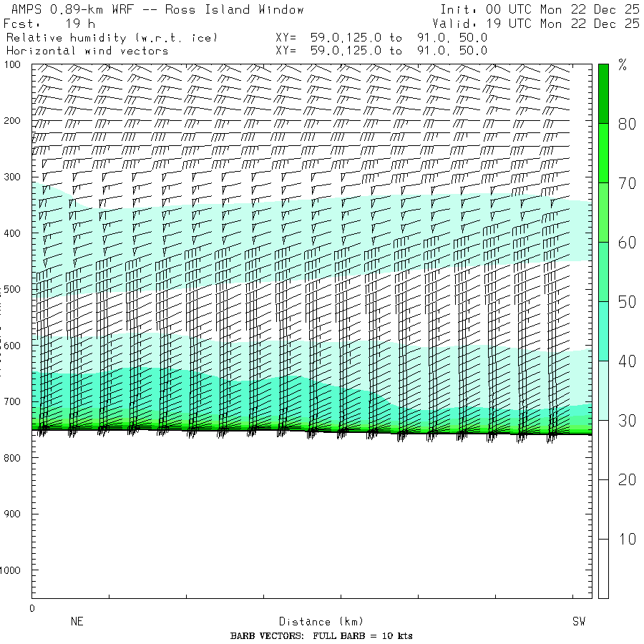Click the colorbar label 70
Screen dimensions: 644x644
tap(627, 184)
